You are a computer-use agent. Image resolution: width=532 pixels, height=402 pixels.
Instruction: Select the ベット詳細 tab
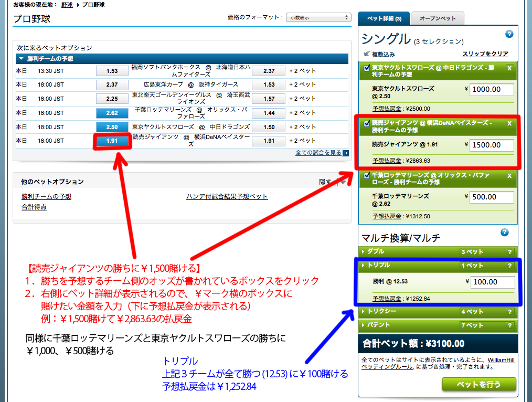tap(384, 18)
